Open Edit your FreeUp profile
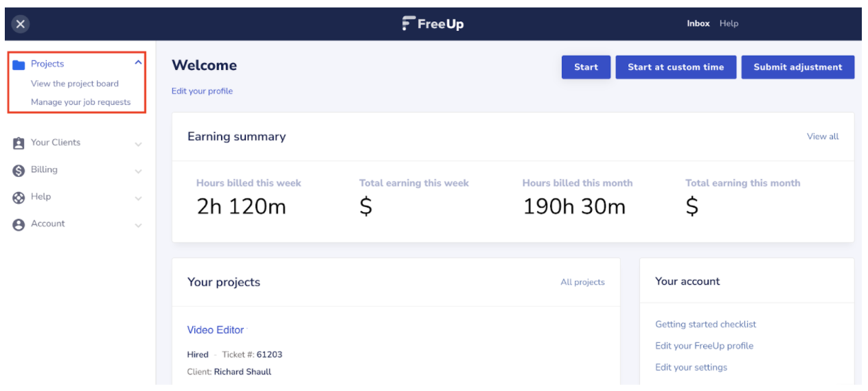868x391 pixels. point(704,346)
